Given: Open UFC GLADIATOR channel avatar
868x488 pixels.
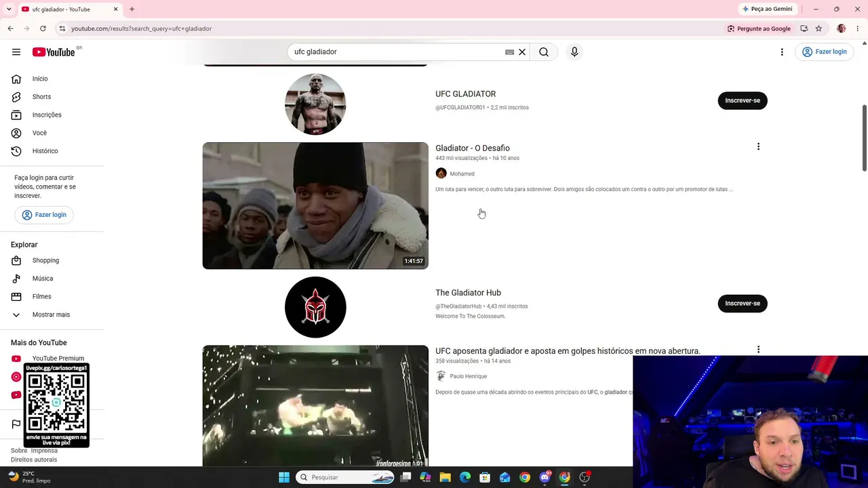Looking at the screenshot, I should [x=315, y=104].
